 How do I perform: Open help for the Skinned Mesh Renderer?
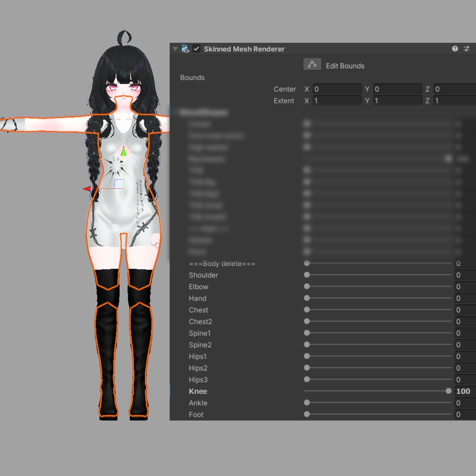click(455, 48)
